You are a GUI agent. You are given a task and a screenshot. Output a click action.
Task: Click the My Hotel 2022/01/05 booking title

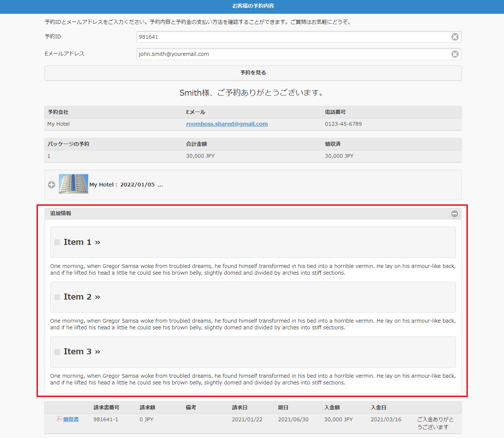tap(126, 185)
